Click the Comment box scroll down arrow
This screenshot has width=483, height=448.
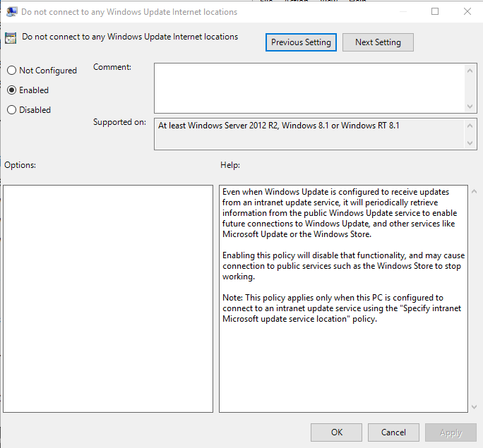tap(470, 107)
